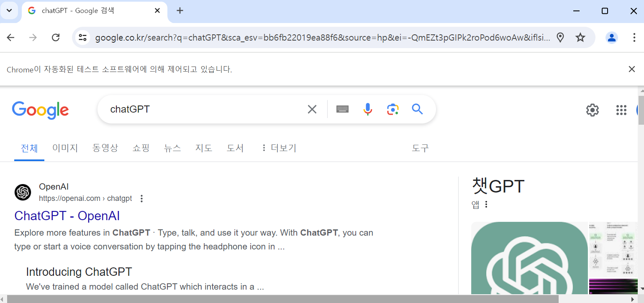Open a new tab with plus button
The width and height of the screenshot is (644, 303).
pos(180,10)
